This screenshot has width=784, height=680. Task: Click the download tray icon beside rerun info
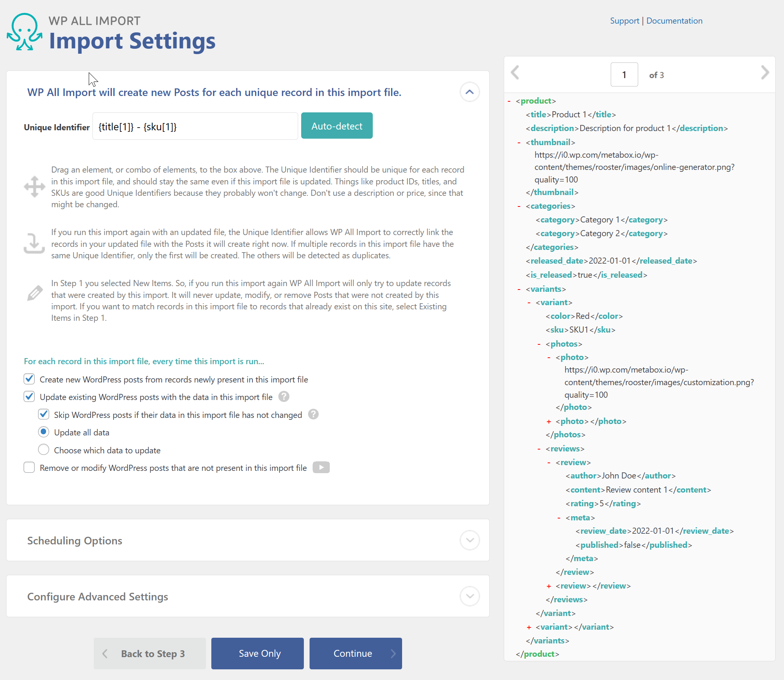pyautogui.click(x=34, y=243)
